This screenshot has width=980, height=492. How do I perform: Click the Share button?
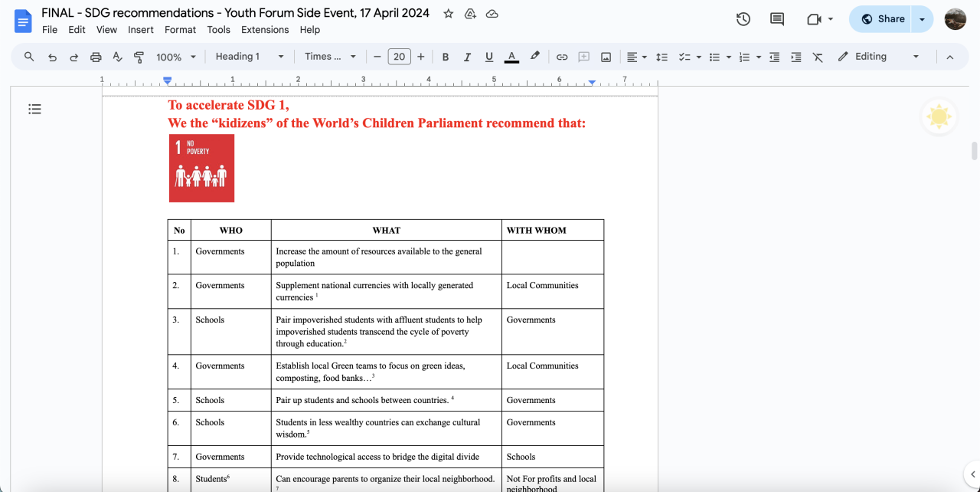(882, 19)
